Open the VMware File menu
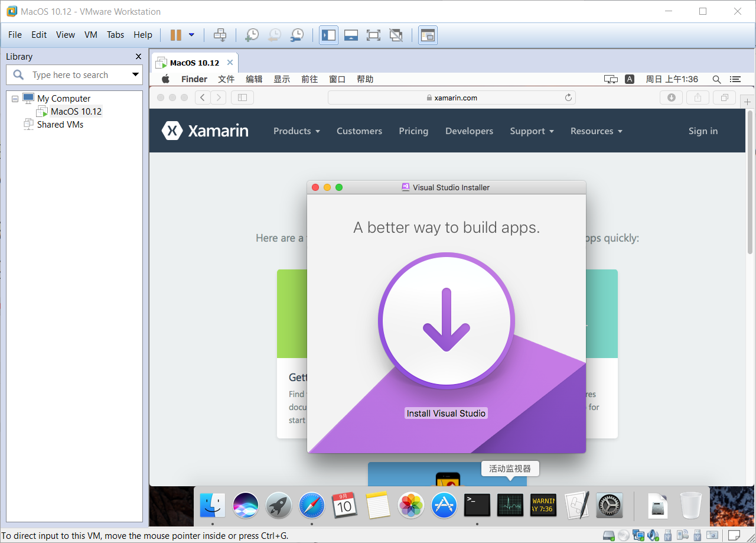 [x=15, y=35]
